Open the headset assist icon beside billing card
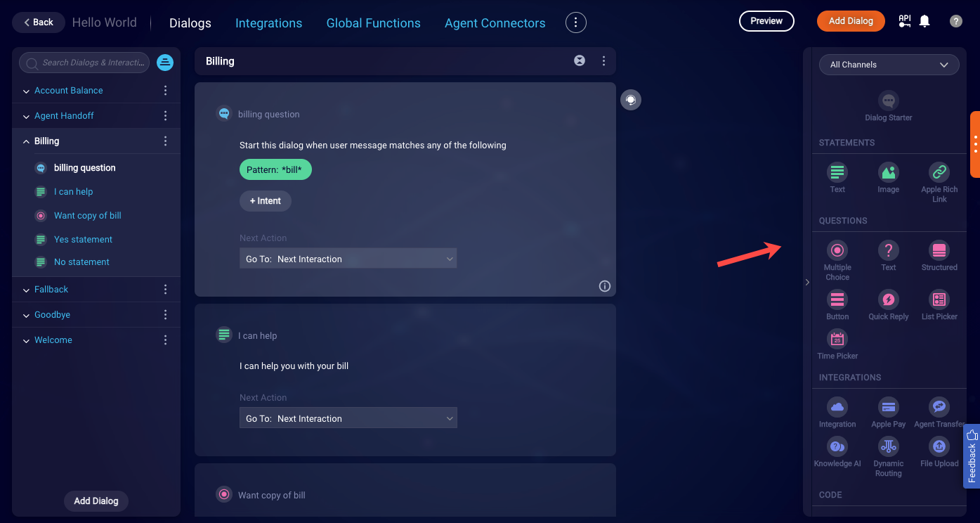 point(631,100)
